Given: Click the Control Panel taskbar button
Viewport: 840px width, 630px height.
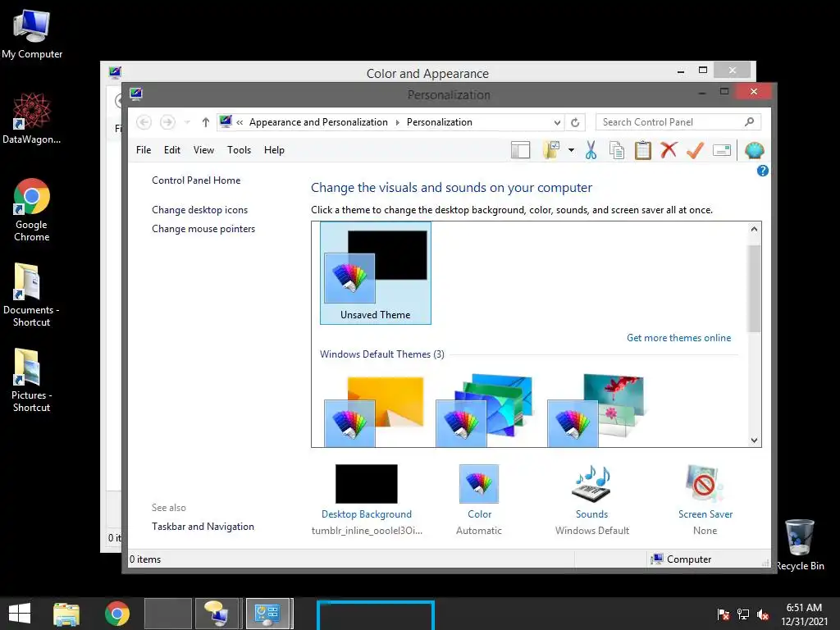Looking at the screenshot, I should [x=267, y=614].
